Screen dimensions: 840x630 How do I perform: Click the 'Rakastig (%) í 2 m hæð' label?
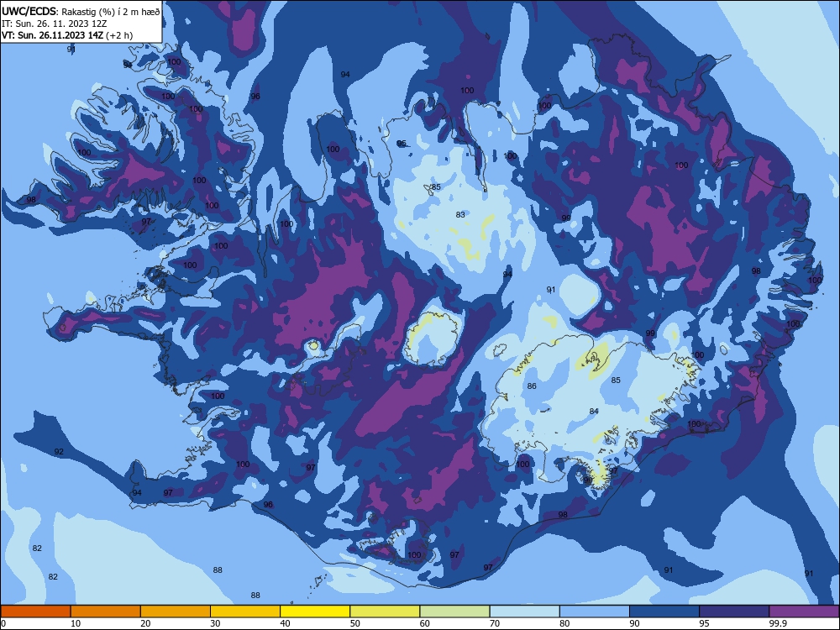[x=110, y=12]
